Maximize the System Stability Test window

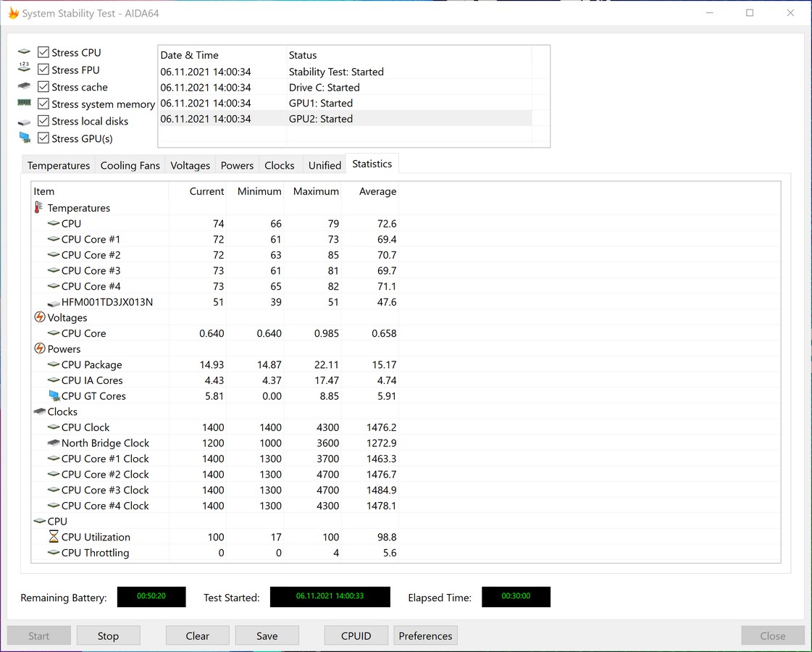749,12
